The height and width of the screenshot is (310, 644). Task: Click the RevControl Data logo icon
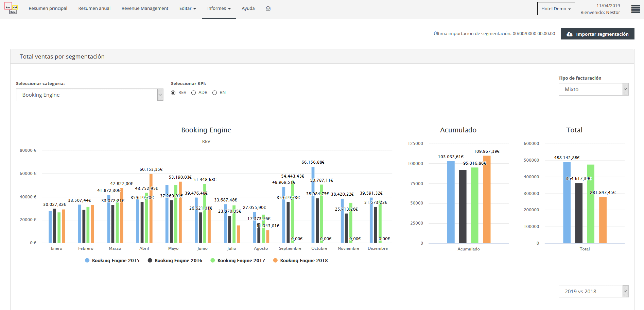11,8
